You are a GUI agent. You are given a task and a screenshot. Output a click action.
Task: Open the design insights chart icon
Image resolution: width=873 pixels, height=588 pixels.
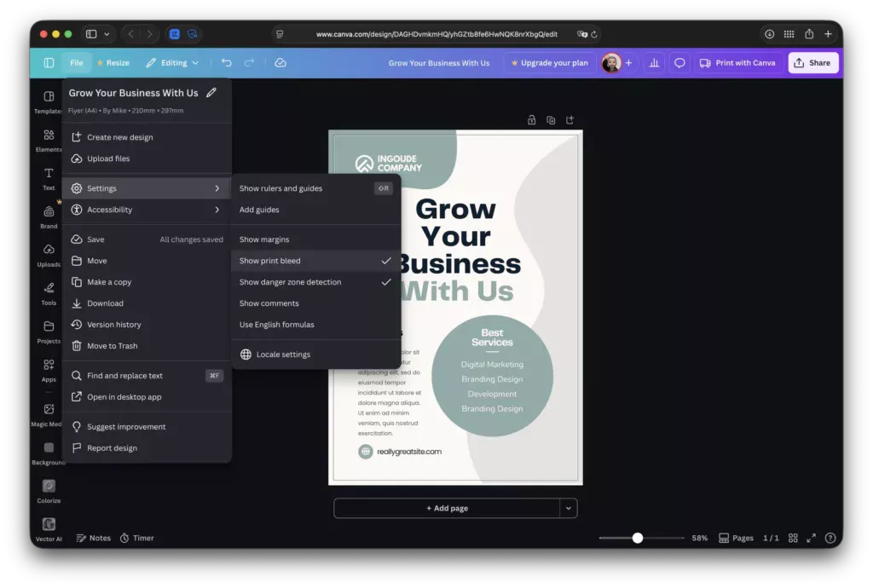(x=652, y=62)
